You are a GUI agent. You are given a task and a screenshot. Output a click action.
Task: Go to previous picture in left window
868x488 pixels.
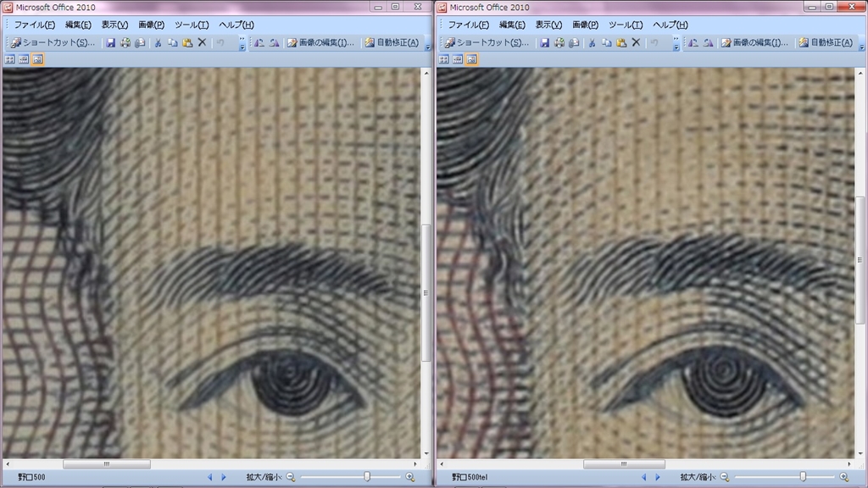(x=210, y=477)
